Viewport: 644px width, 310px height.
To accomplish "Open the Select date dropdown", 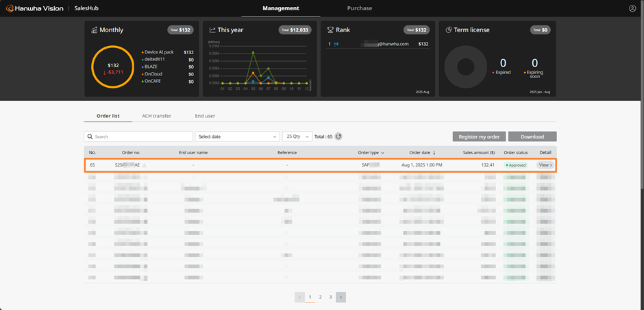I will tap(237, 136).
